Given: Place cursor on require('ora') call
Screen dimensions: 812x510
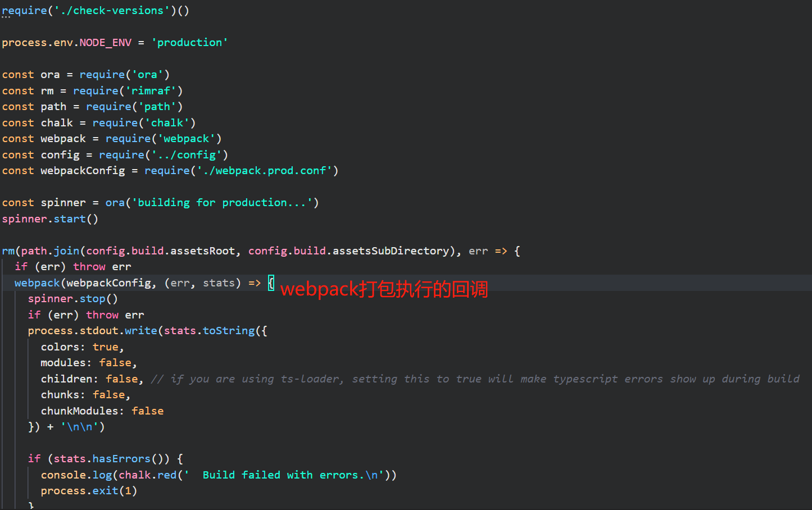Looking at the screenshot, I should point(124,75).
